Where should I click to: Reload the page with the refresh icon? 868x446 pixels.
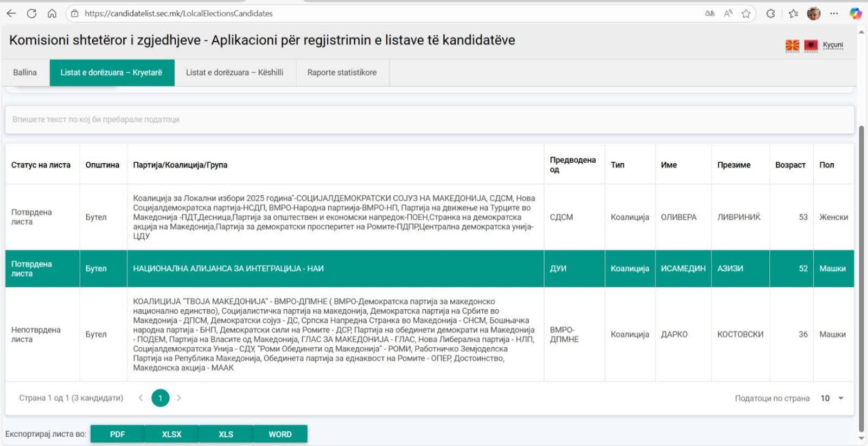click(31, 14)
